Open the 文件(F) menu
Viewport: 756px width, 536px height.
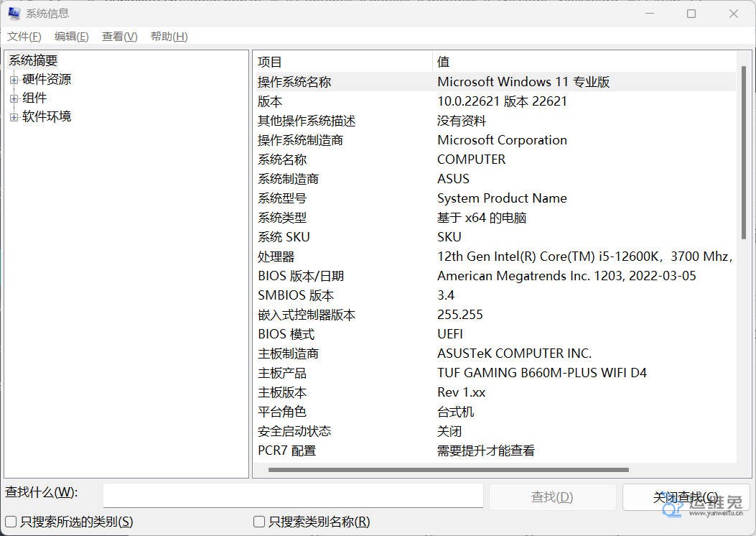[x=24, y=37]
